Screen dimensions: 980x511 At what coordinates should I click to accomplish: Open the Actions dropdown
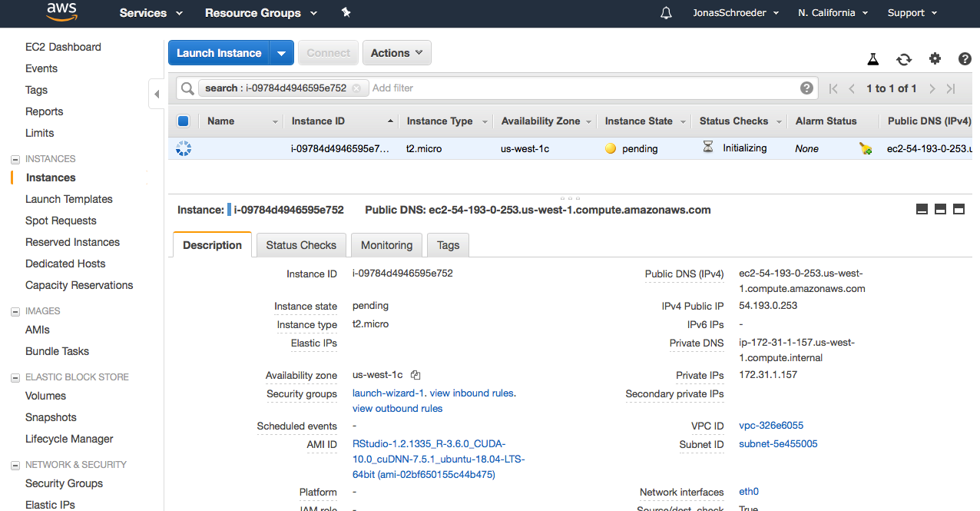[397, 53]
